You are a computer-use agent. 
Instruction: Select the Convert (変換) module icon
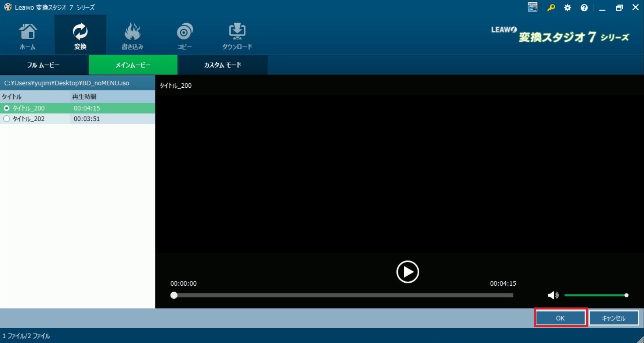tap(80, 36)
